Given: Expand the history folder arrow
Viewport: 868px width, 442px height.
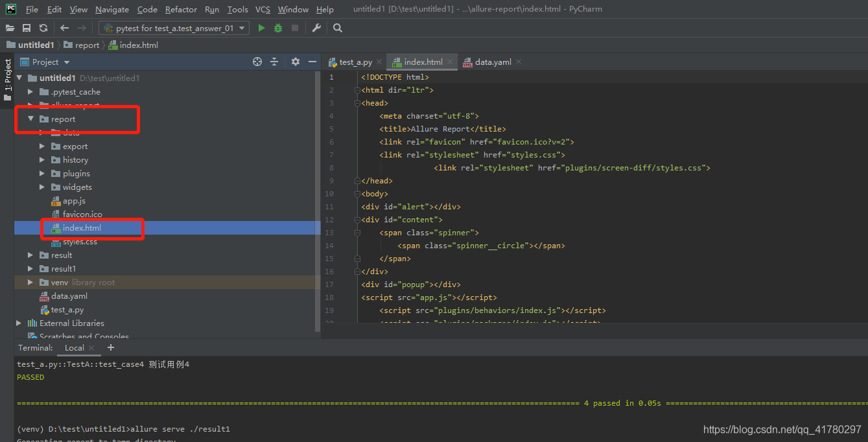Looking at the screenshot, I should (42, 159).
